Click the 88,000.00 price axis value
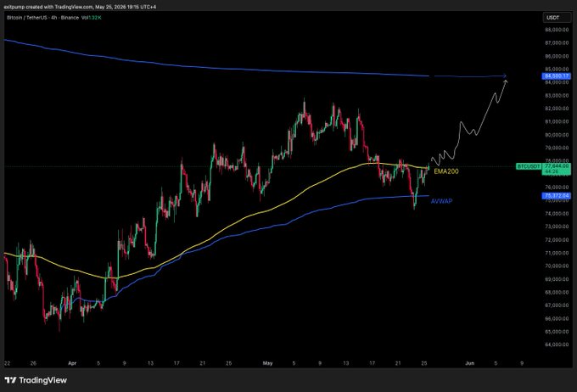Image resolution: width=577 pixels, height=392 pixels. [x=557, y=30]
